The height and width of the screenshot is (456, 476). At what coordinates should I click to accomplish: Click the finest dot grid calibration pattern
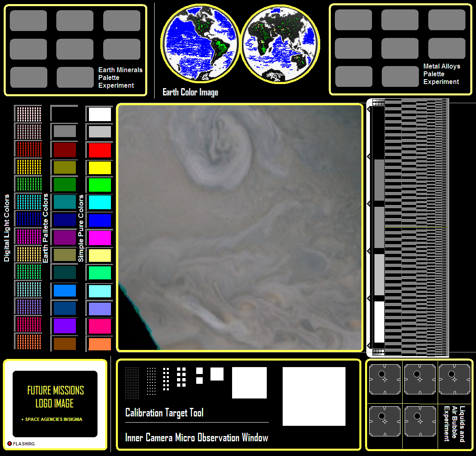[132, 383]
